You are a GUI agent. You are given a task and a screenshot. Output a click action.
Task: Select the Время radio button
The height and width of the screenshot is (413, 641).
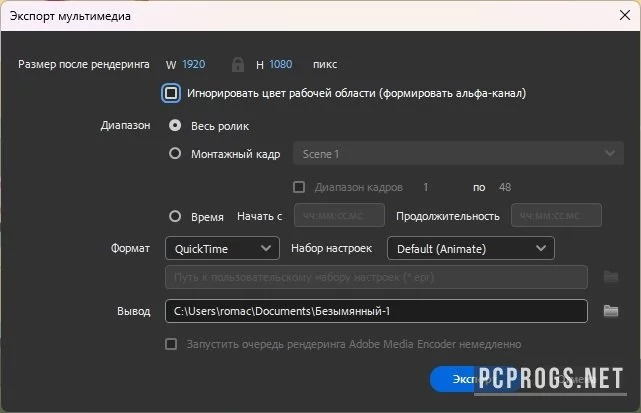(x=175, y=216)
